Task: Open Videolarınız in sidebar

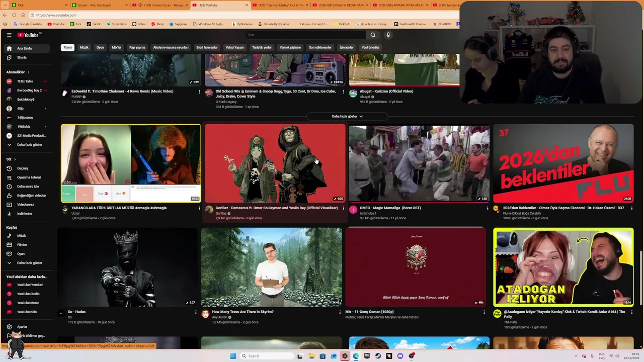Action: coord(28,205)
